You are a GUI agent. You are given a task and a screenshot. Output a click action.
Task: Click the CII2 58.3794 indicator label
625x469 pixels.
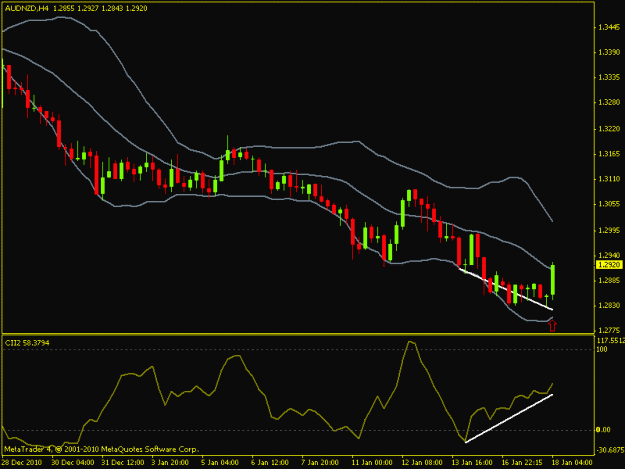coord(27,343)
